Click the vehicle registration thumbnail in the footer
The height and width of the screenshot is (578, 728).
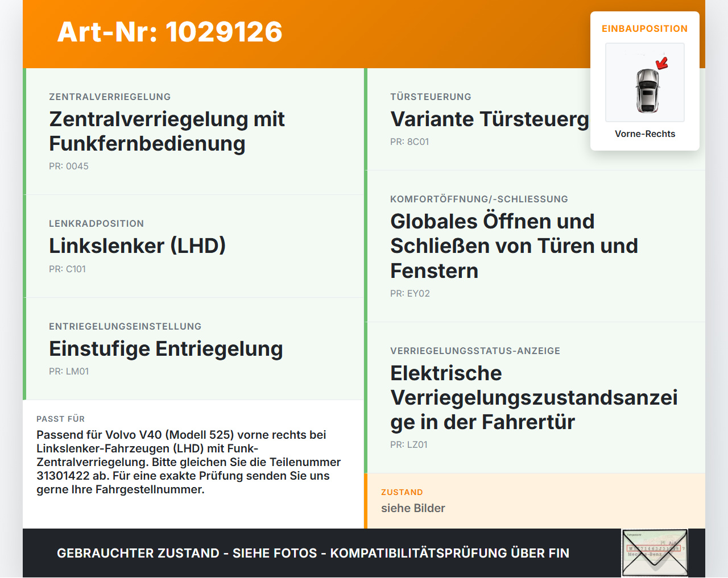655,553
